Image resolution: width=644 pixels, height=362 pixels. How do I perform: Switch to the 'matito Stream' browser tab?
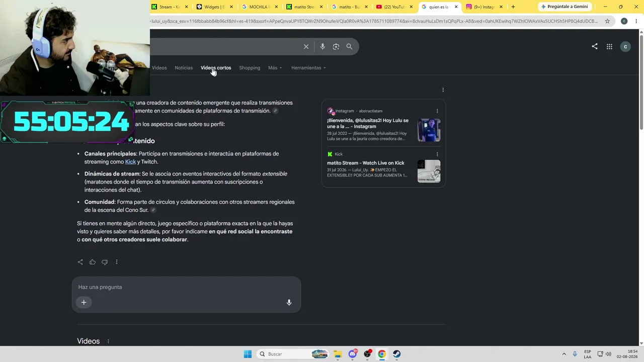click(x=305, y=7)
